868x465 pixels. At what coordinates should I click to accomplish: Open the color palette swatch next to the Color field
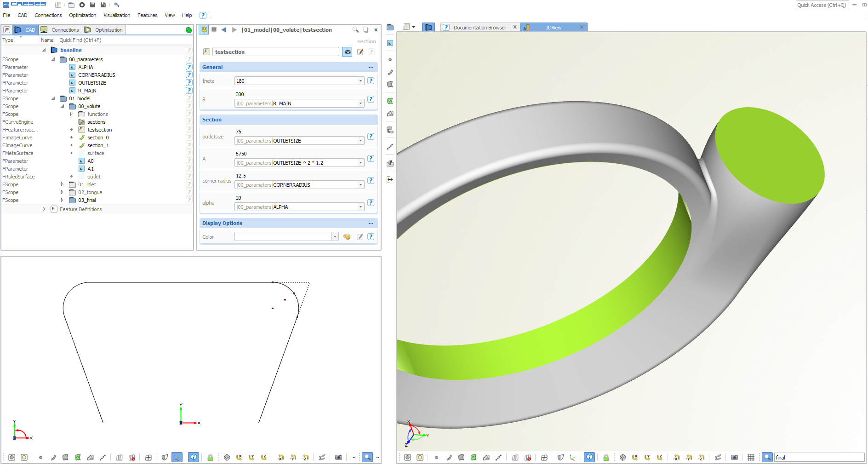(x=347, y=236)
